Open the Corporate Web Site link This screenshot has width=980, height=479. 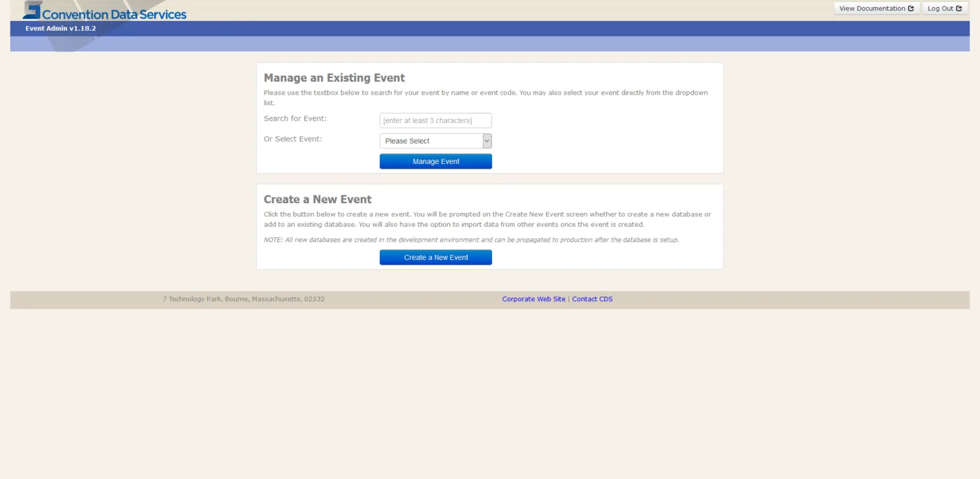(533, 299)
